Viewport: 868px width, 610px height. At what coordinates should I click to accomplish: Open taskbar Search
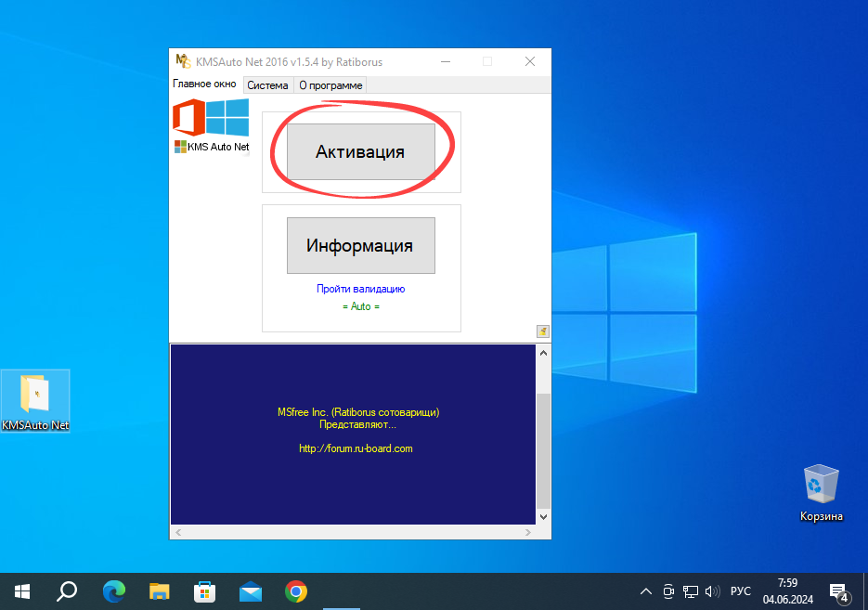coord(67,591)
